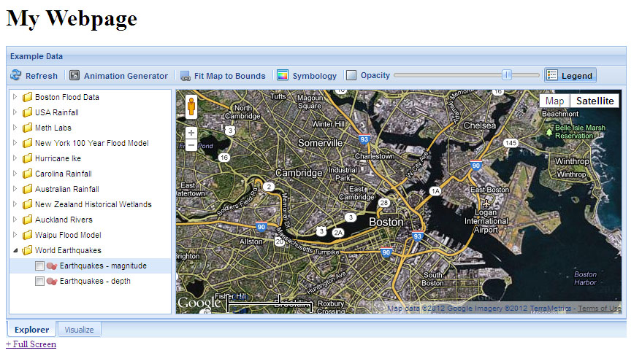Expand the Hurricane Ike folder

15,158
